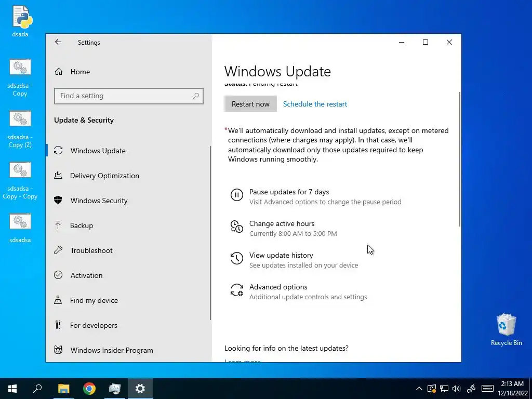Open taskbar search magnifier

coord(37,389)
